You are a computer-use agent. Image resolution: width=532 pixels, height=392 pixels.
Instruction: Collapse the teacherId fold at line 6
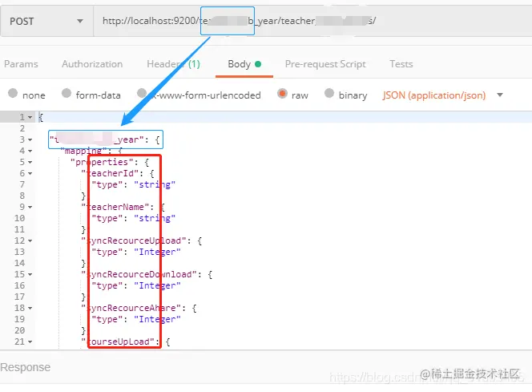30,173
